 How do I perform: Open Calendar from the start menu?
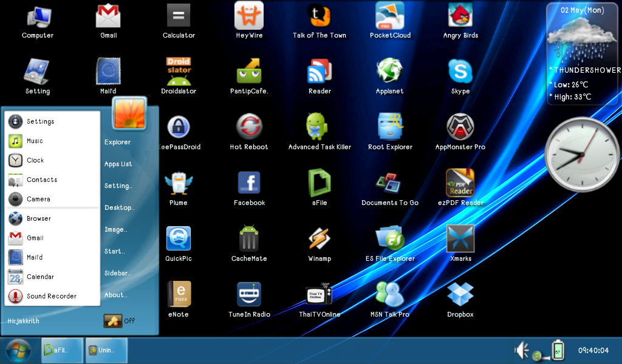click(52, 277)
